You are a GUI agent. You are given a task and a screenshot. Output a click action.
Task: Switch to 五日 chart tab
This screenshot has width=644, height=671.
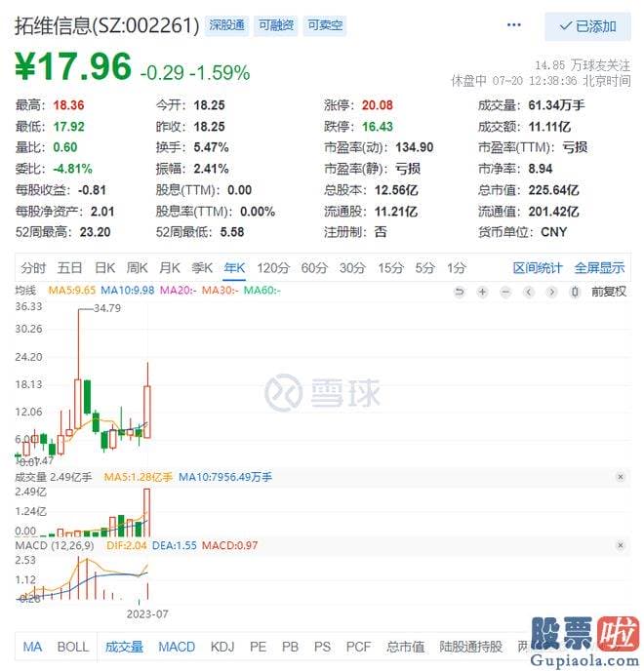[x=70, y=268]
